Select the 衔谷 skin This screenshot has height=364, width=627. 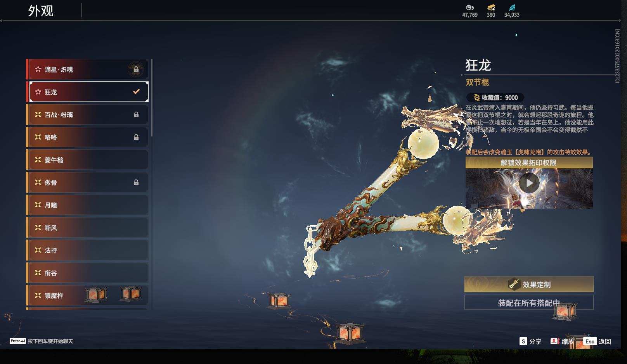(x=89, y=273)
